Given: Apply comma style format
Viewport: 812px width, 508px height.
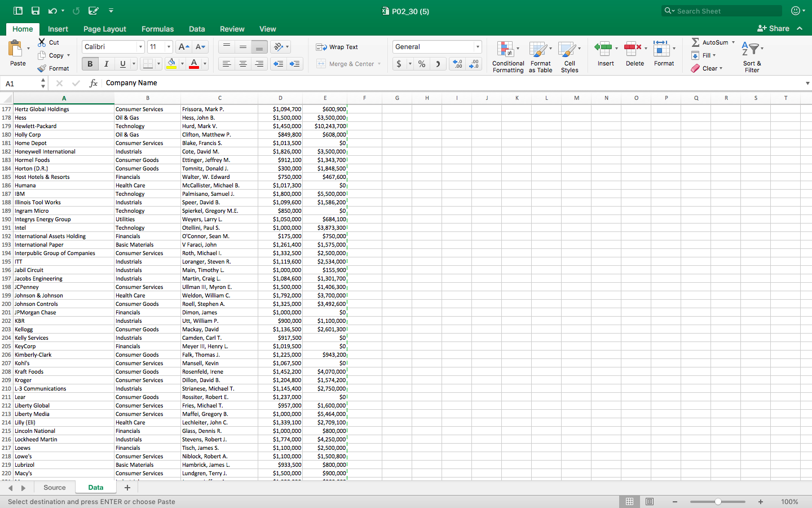Looking at the screenshot, I should [x=438, y=64].
